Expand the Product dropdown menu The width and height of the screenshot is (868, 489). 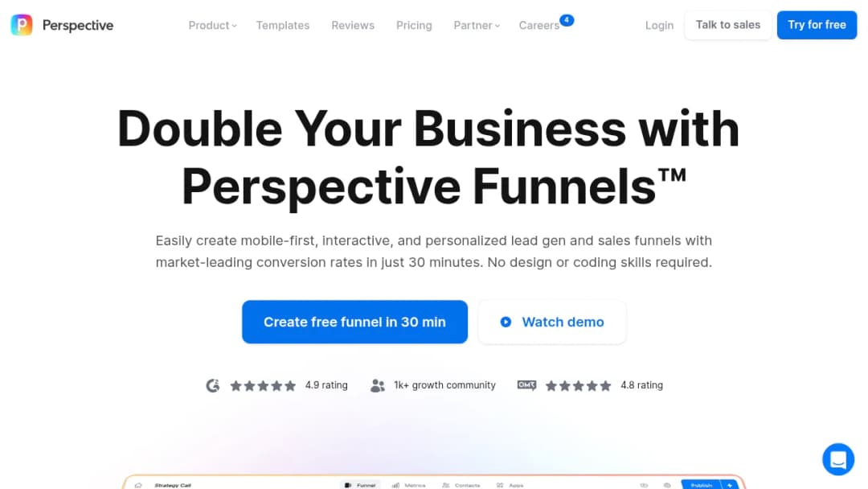point(212,26)
